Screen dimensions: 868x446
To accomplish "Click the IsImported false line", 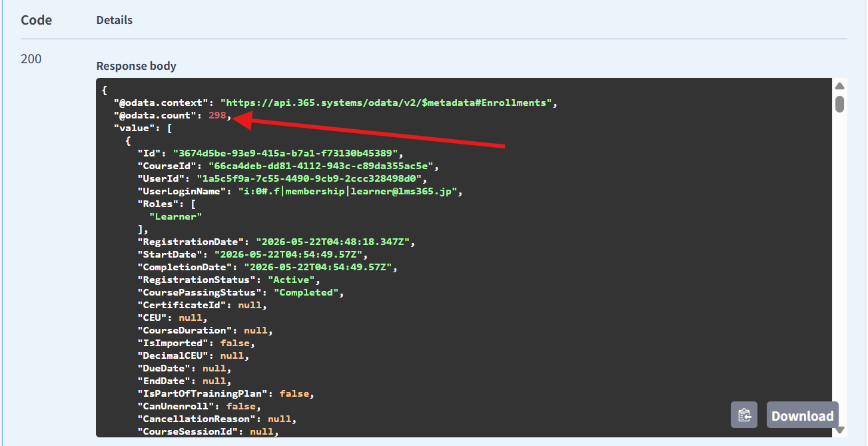I will pos(197,343).
